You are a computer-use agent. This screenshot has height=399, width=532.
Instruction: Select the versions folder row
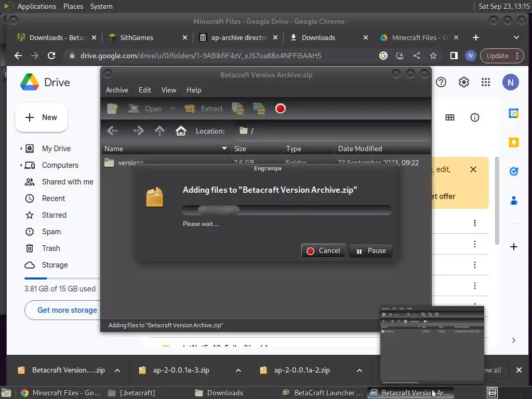pos(266,162)
